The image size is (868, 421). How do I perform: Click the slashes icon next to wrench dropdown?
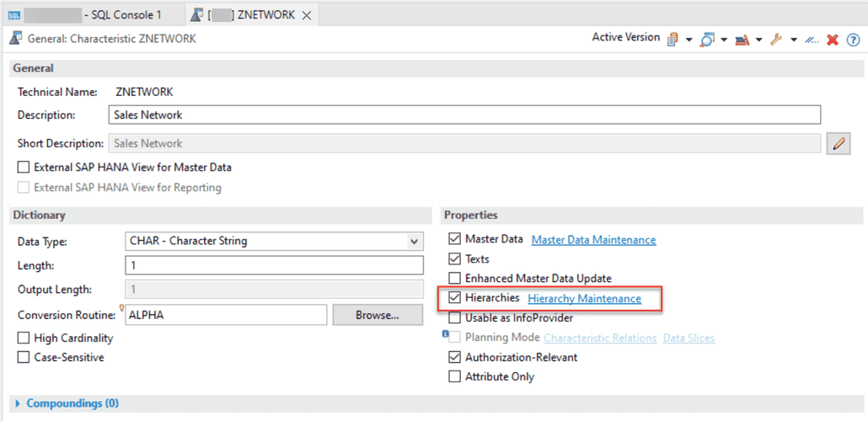(x=812, y=39)
